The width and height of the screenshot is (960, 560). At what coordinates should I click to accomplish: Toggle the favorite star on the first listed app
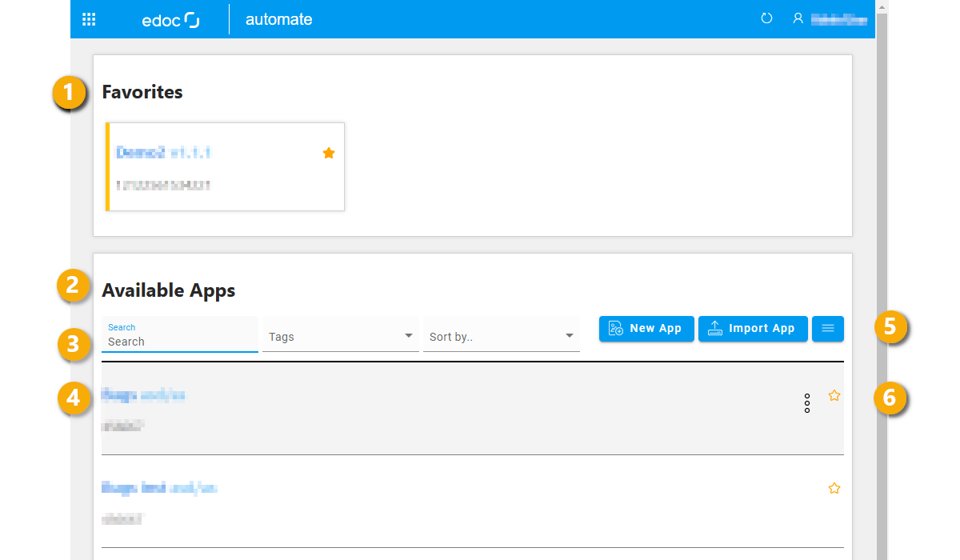[834, 394]
